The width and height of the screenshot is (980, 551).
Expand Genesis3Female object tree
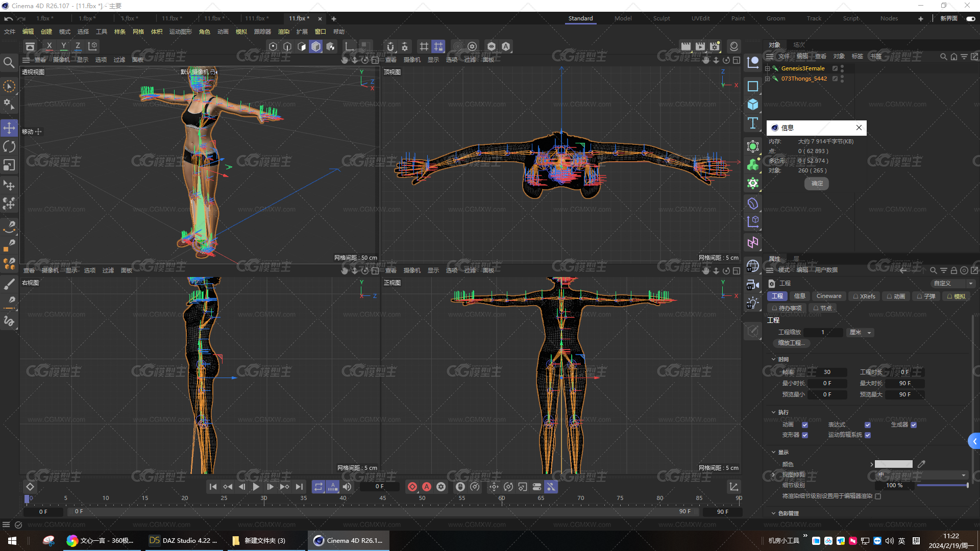(x=767, y=68)
